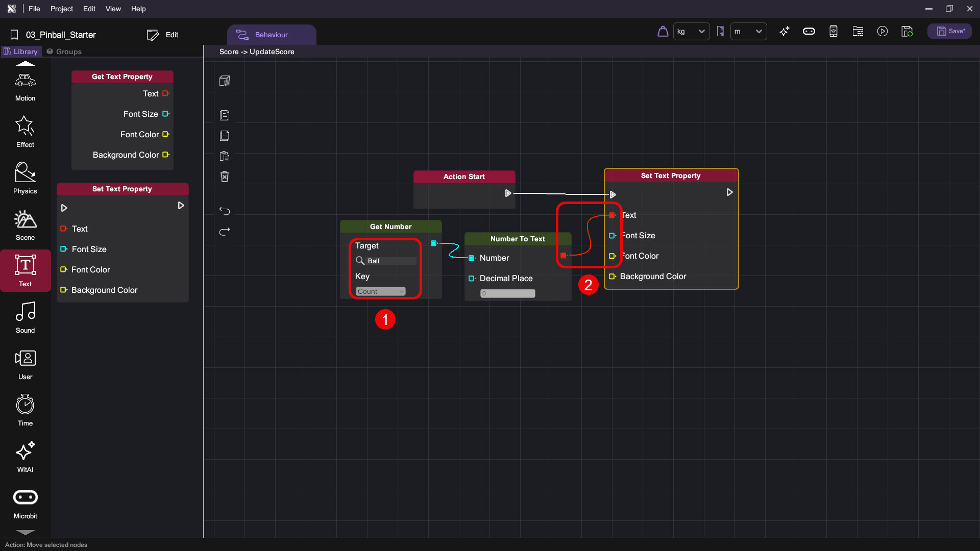Image resolution: width=980 pixels, height=551 pixels.
Task: Open the Sound library category
Action: [x=25, y=317]
